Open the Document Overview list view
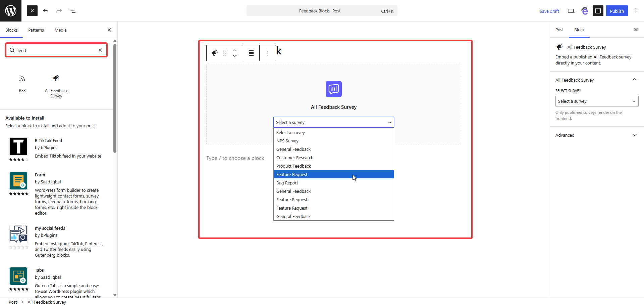 pyautogui.click(x=72, y=11)
